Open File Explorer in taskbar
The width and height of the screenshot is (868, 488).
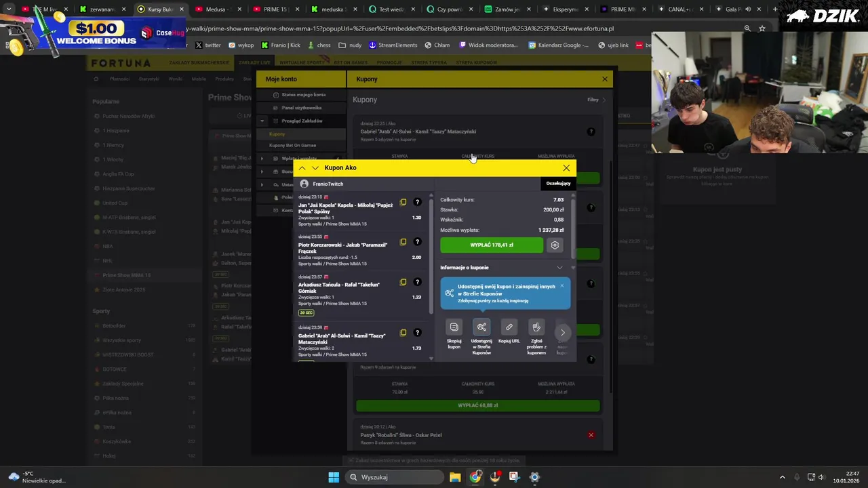(455, 477)
